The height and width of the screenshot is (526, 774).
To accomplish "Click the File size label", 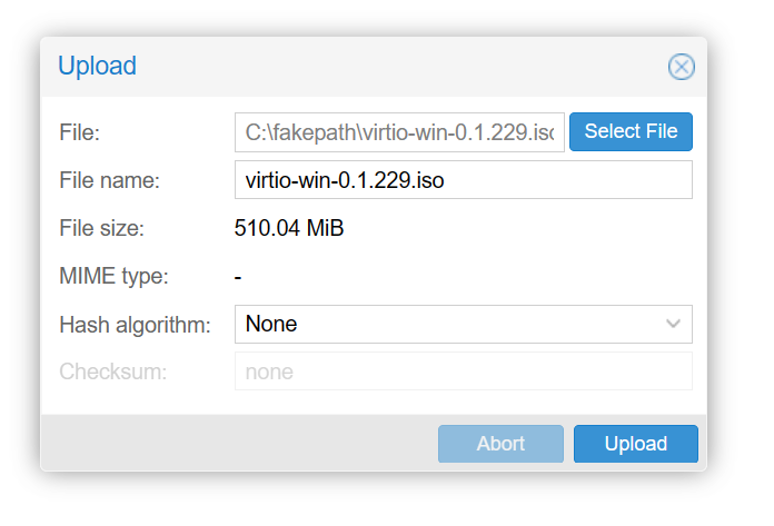I will click(102, 228).
